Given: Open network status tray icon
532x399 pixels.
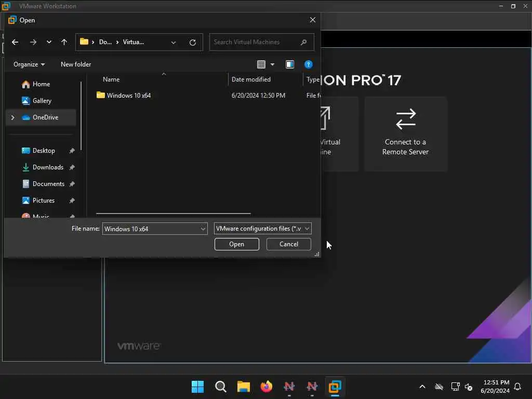Looking at the screenshot, I should coord(455,387).
